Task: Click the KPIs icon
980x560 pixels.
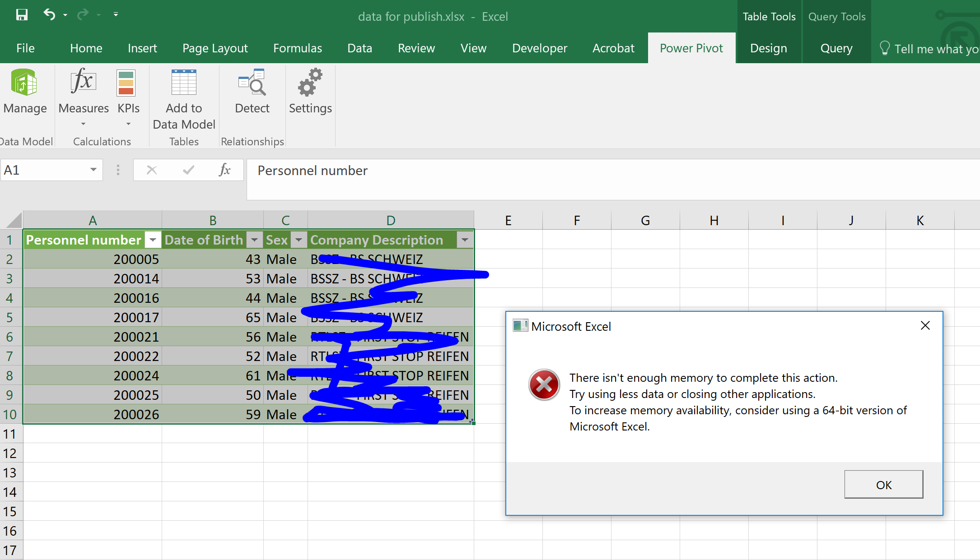Action: [126, 83]
